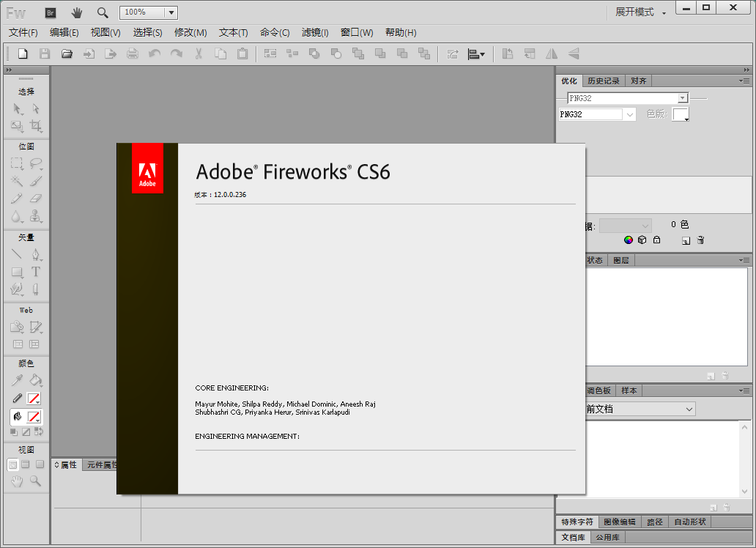Open the 100% zoom level dropdown

(x=170, y=12)
